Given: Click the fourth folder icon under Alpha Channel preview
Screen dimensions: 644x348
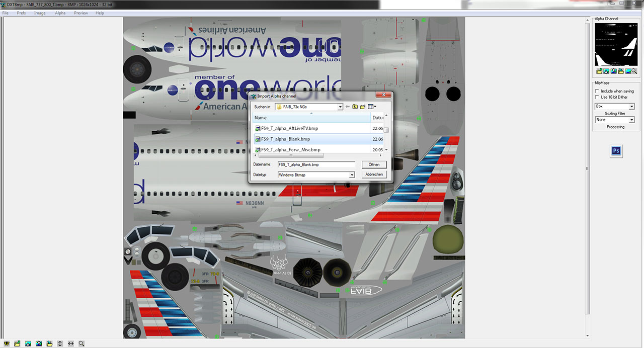Looking at the screenshot, I should tap(621, 71).
